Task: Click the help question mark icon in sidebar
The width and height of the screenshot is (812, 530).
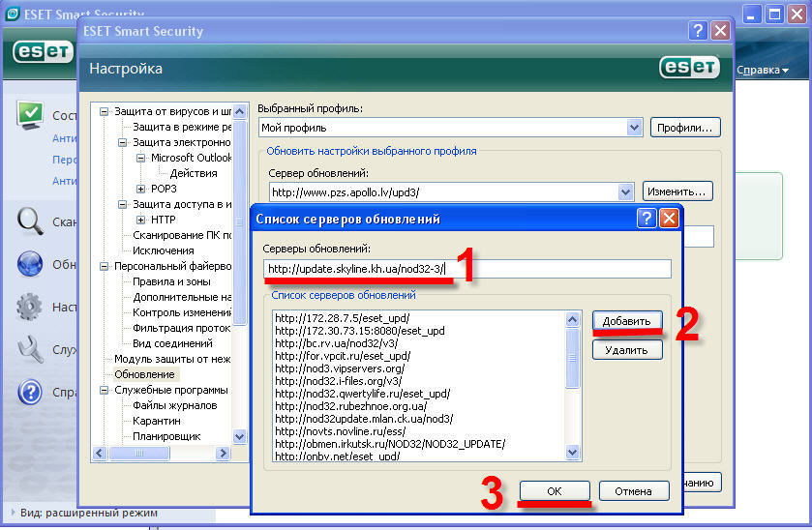Action: [x=29, y=392]
